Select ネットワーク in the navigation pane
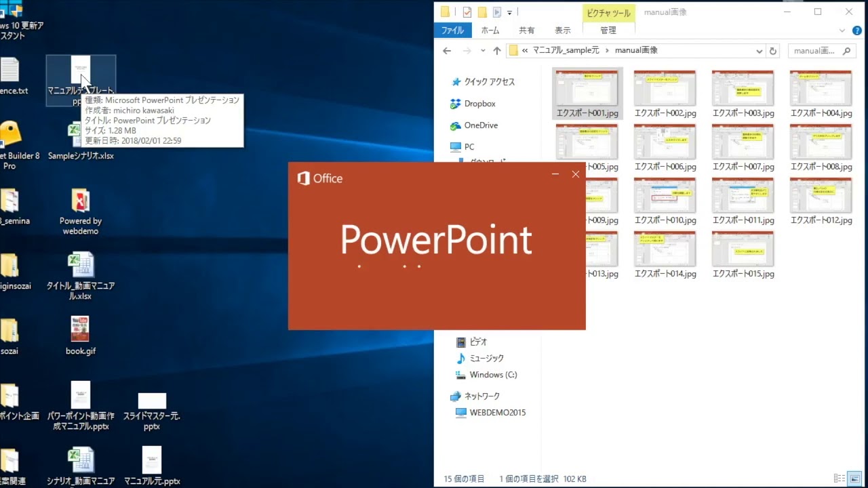Screen dimensions: 868x488 coord(475,396)
